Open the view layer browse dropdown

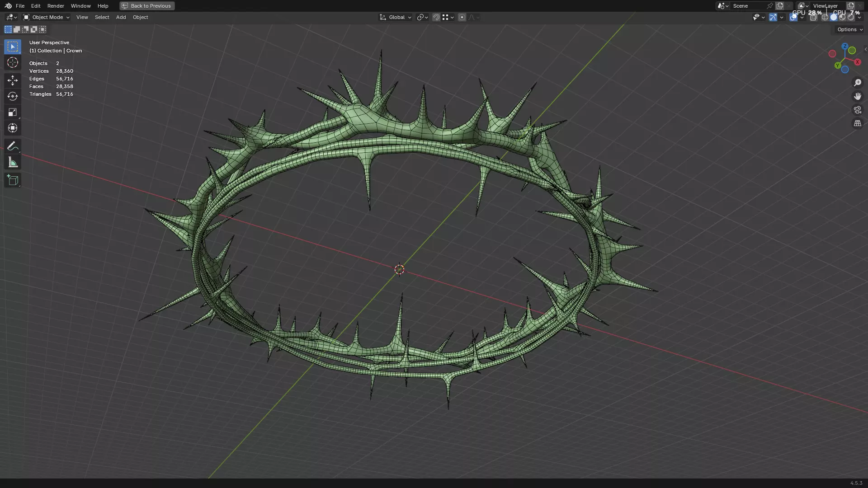tap(803, 6)
